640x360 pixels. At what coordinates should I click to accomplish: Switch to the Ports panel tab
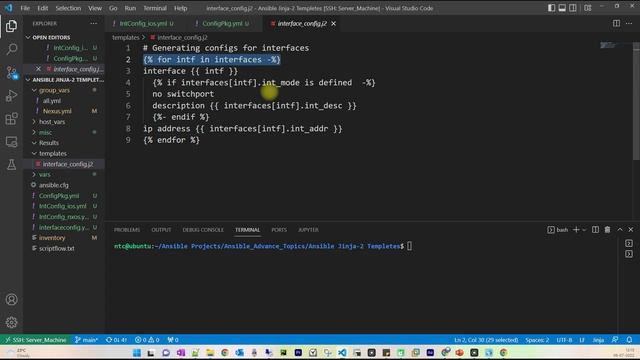click(279, 230)
